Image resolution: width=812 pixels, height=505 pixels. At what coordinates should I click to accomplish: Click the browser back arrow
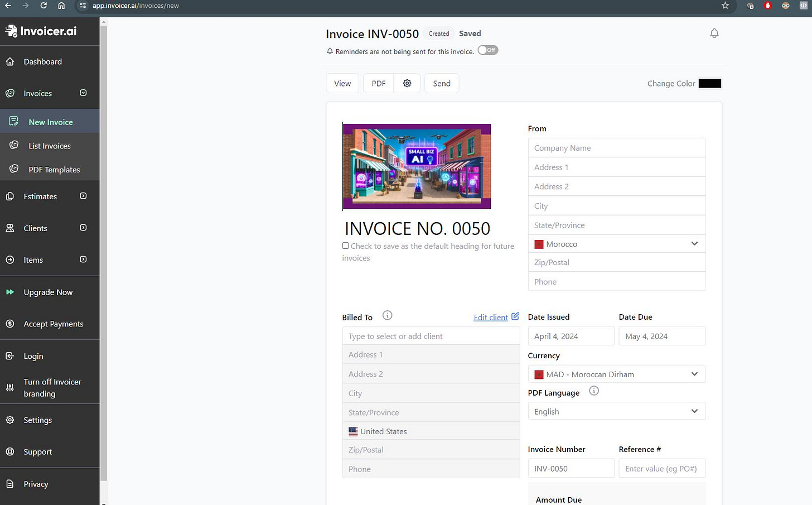click(8, 6)
